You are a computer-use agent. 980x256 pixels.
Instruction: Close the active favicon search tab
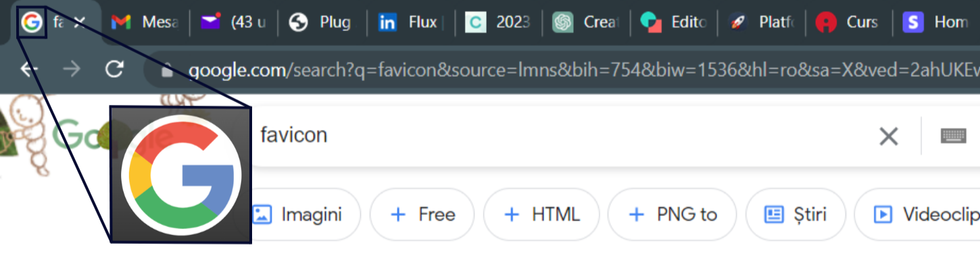tap(79, 22)
